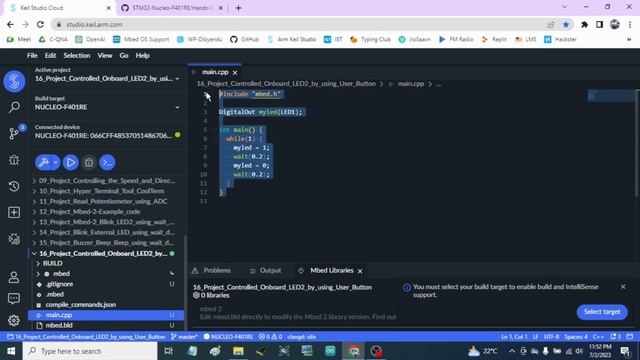Click the errors and warnings count
The width and height of the screenshot is (640, 360).
(x=270, y=337)
